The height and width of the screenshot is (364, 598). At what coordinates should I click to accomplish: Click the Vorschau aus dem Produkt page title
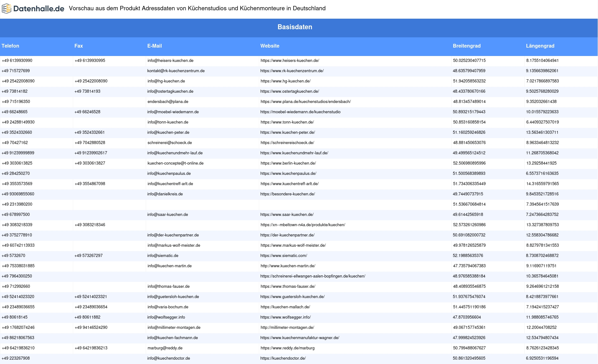pyautogui.click(x=197, y=8)
